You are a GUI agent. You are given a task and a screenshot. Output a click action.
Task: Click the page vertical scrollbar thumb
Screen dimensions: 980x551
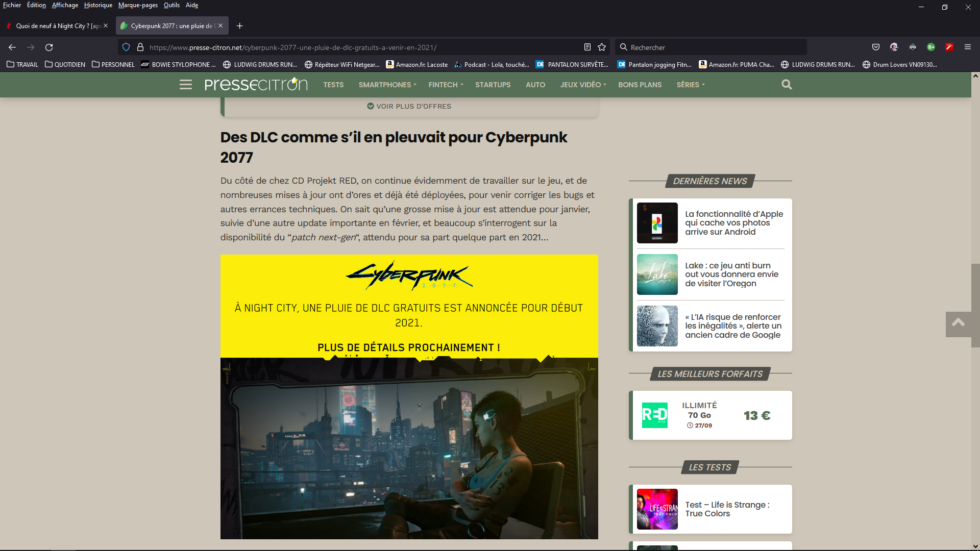975,305
